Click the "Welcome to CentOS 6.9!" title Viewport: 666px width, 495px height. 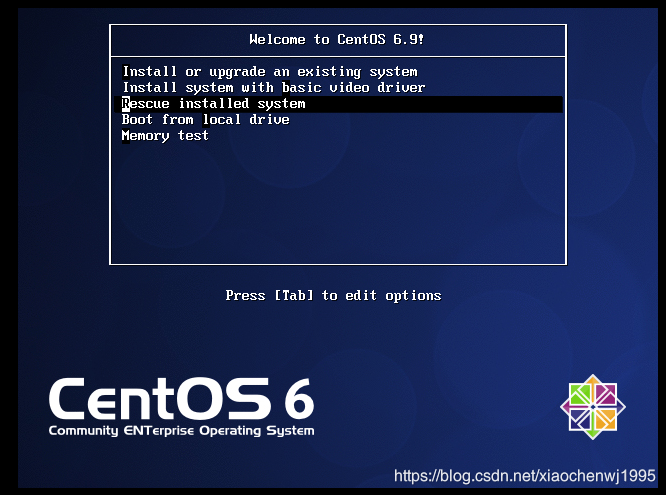click(x=336, y=40)
